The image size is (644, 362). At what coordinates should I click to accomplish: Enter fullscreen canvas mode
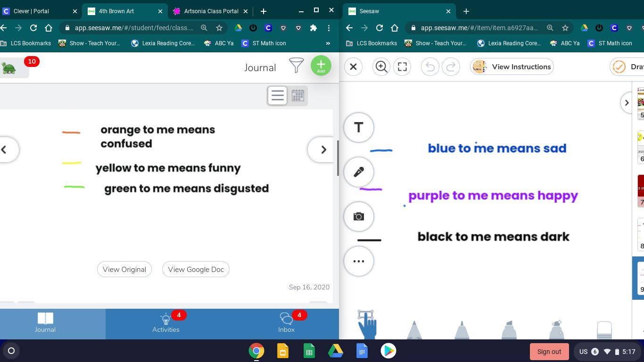[402, 67]
